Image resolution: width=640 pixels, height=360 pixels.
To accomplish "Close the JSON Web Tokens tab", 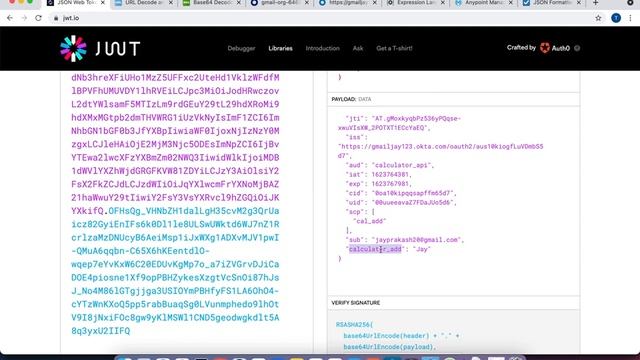I will point(102,3).
